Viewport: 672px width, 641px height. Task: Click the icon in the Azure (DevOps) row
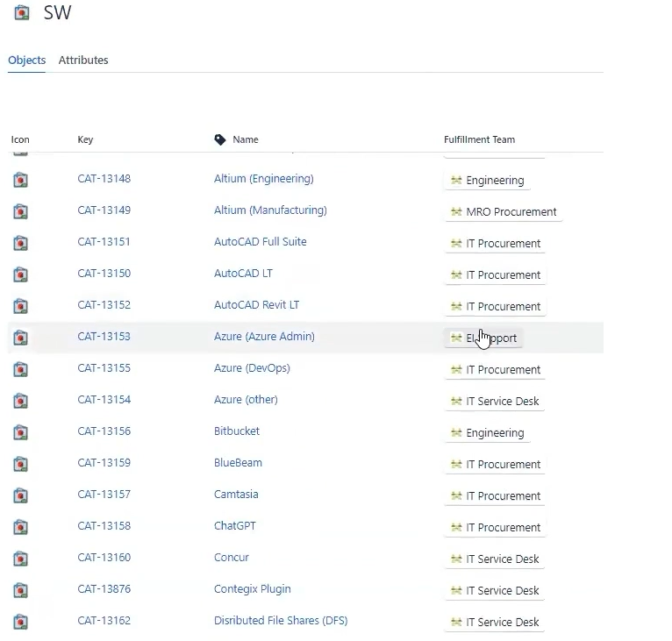pos(20,369)
